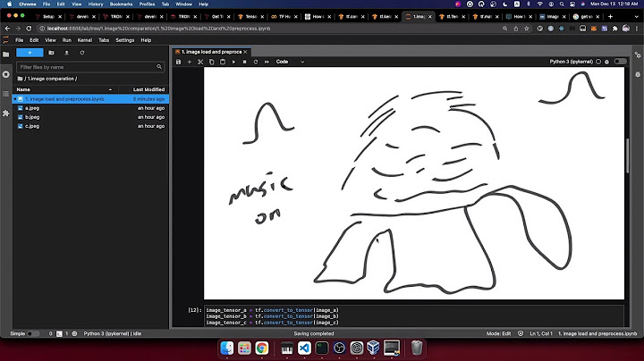Image resolution: width=644 pixels, height=361 pixels.
Task: Paste cell from clipboard
Action: click(x=223, y=62)
